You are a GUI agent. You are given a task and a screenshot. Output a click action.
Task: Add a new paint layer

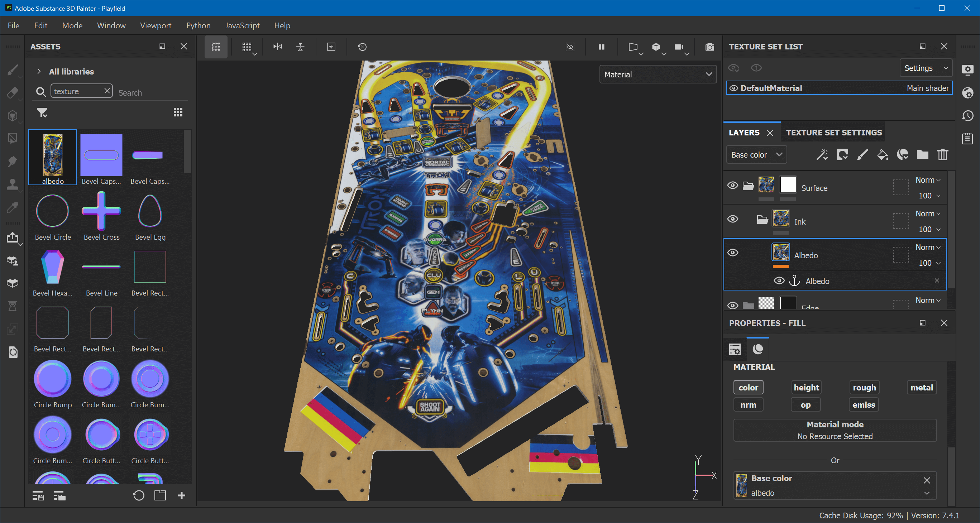(862, 154)
